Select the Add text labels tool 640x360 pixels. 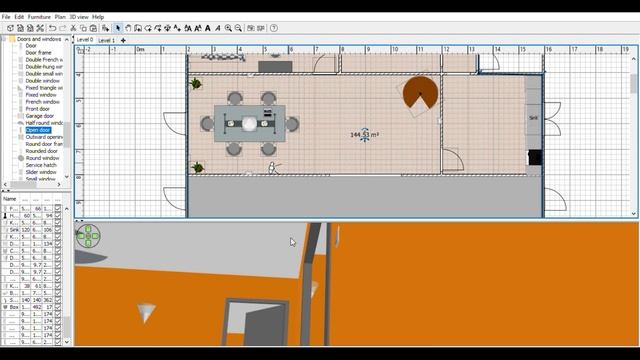pyautogui.click(x=177, y=28)
